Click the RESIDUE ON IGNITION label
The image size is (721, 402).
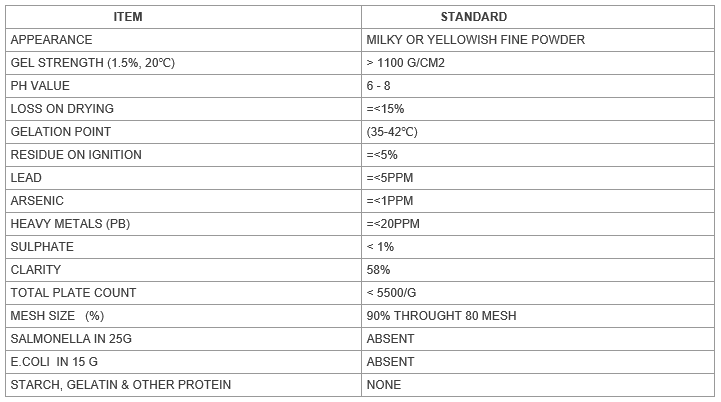76,155
